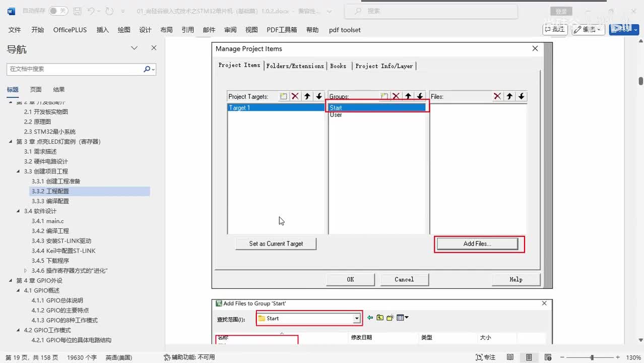Click the Redo arrow icon

[110, 11]
